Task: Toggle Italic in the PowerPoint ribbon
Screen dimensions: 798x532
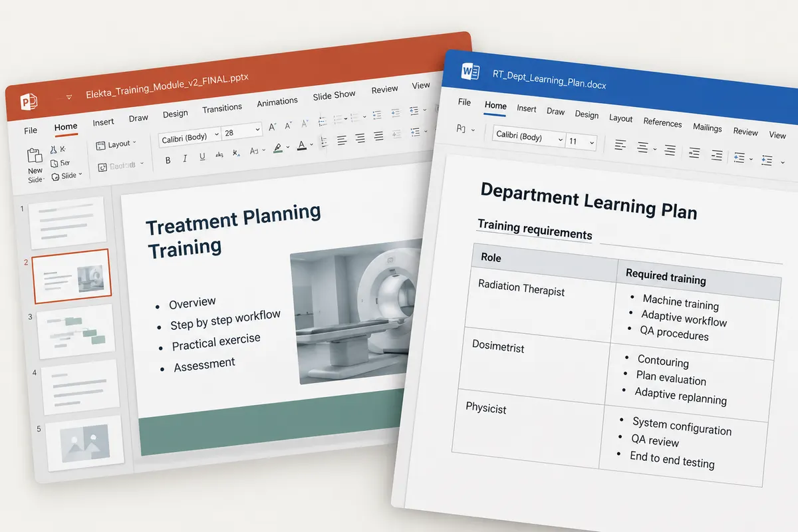Action: click(x=185, y=158)
